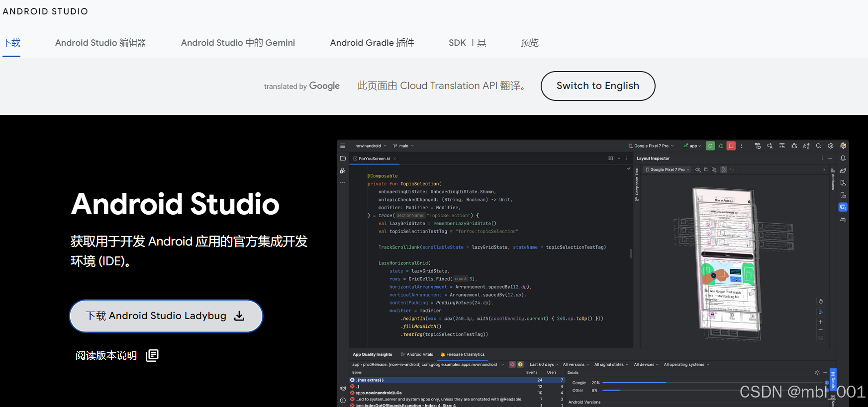Click the user account avatar

point(843,146)
